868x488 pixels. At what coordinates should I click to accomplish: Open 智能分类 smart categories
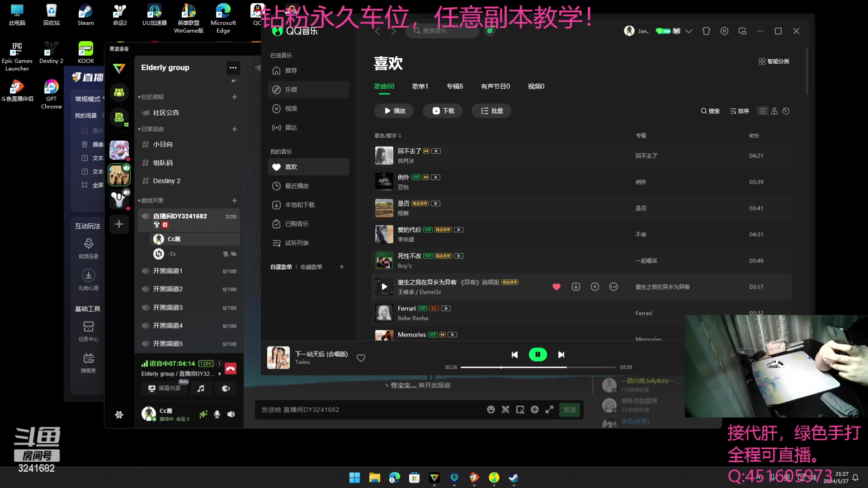(774, 61)
